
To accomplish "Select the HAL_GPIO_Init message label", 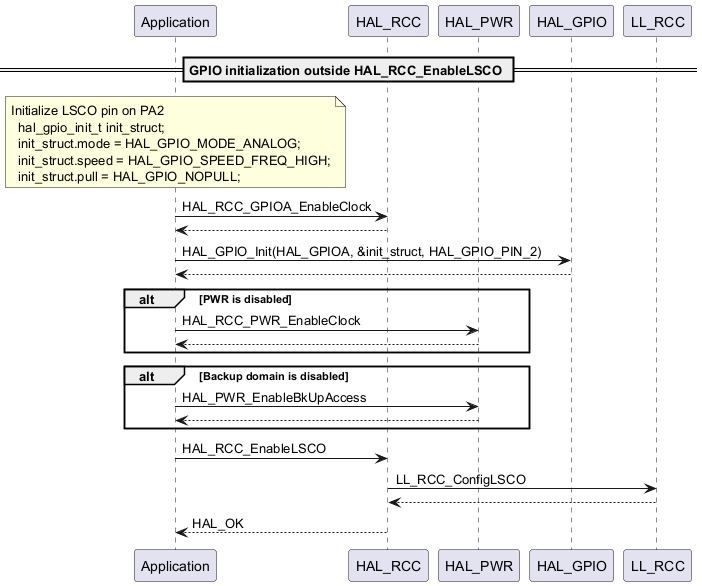I will [x=361, y=251].
